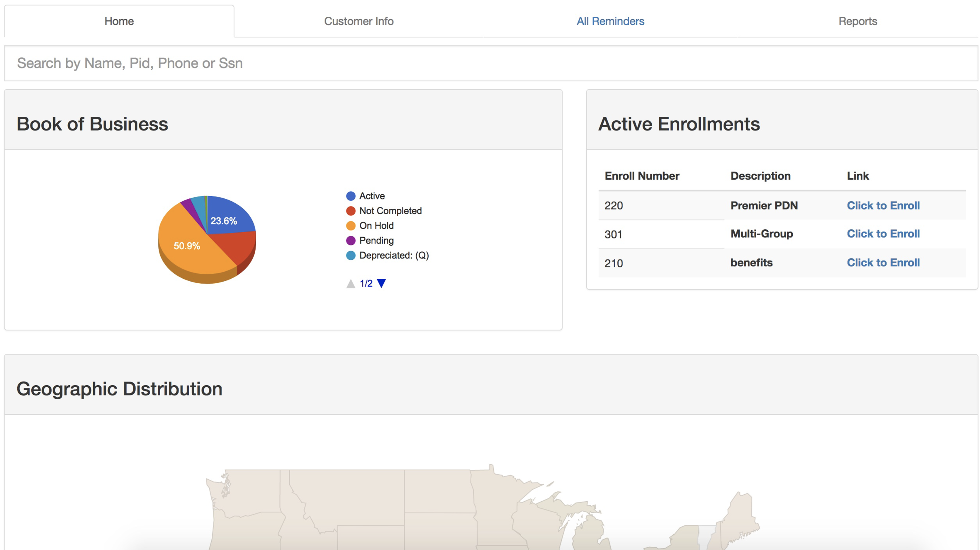The height and width of the screenshot is (550, 980).
Task: Toggle the Pending category off
Action: (376, 240)
